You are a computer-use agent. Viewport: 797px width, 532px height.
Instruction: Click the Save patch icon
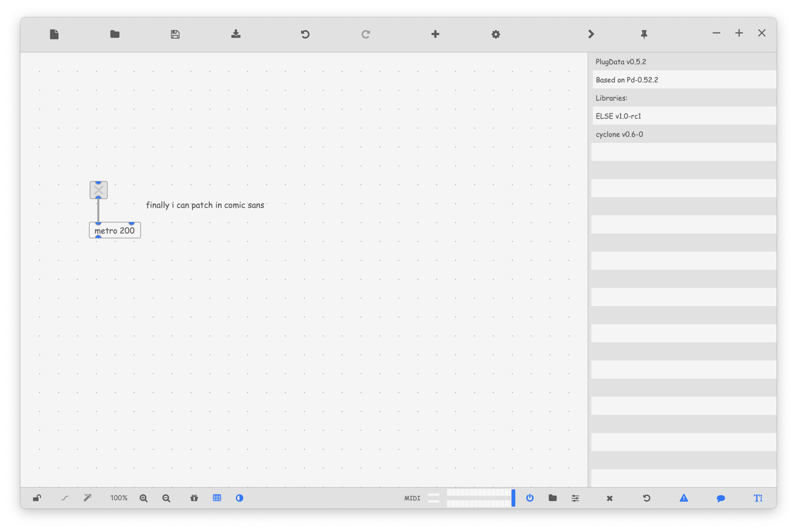(x=175, y=34)
